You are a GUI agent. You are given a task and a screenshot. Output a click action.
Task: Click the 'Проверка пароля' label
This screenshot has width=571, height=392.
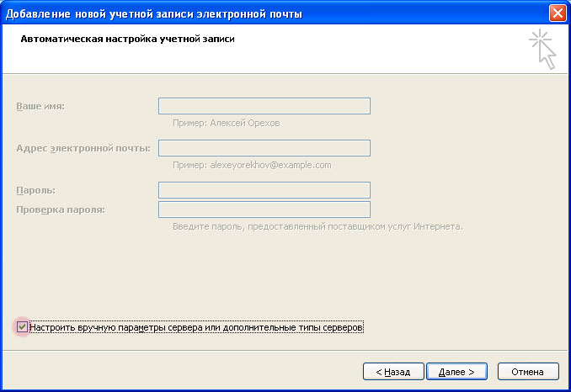click(x=60, y=209)
